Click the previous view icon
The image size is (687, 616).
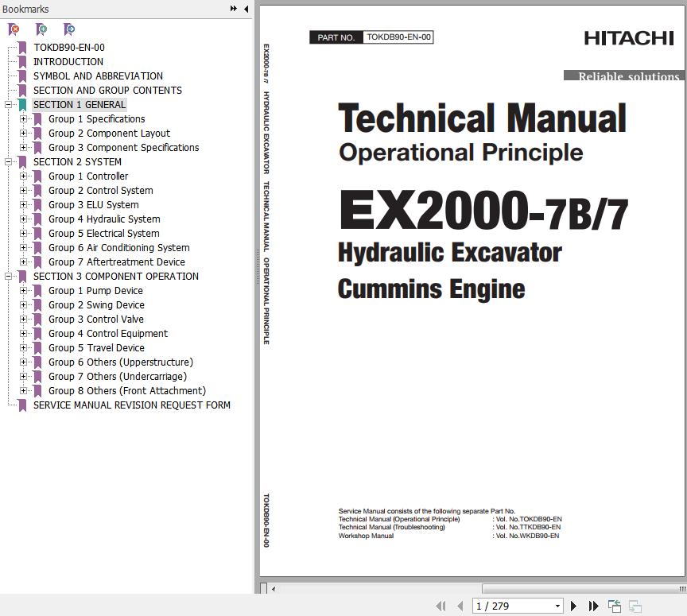[x=615, y=606]
